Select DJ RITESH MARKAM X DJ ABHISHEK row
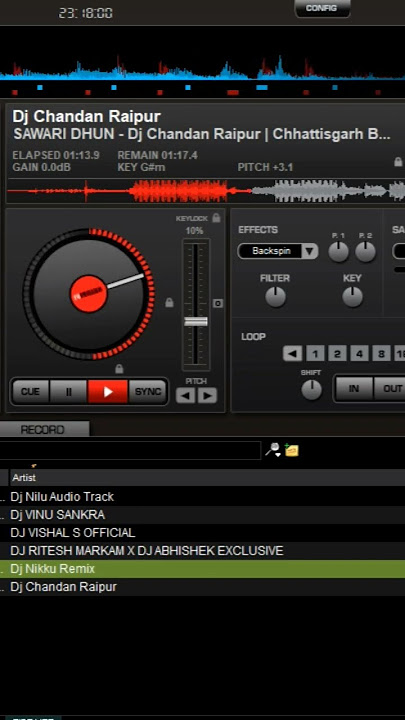This screenshot has width=405, height=720. click(x=202, y=551)
